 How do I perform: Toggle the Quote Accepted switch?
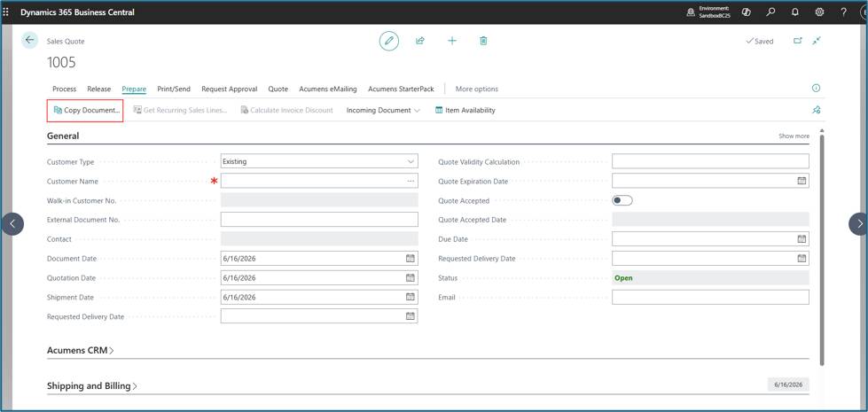tap(622, 200)
